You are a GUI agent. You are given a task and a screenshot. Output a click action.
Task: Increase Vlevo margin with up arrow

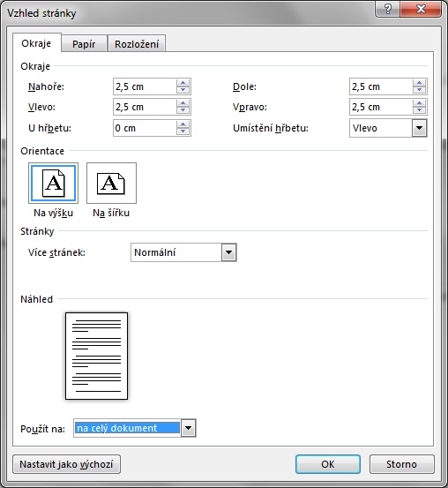tap(183, 103)
